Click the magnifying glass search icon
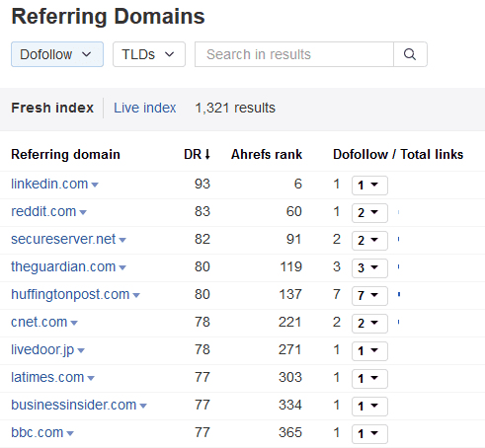The width and height of the screenshot is (485, 448). pyautogui.click(x=410, y=54)
